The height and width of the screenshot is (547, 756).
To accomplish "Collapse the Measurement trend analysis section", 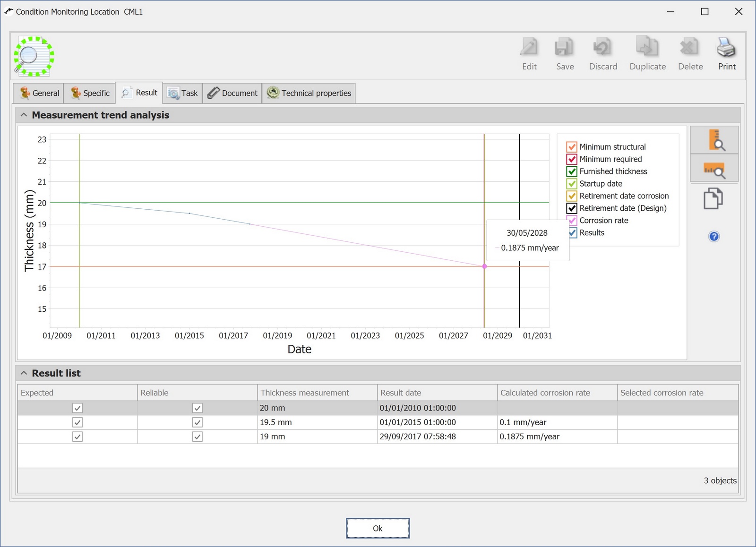I will point(24,115).
